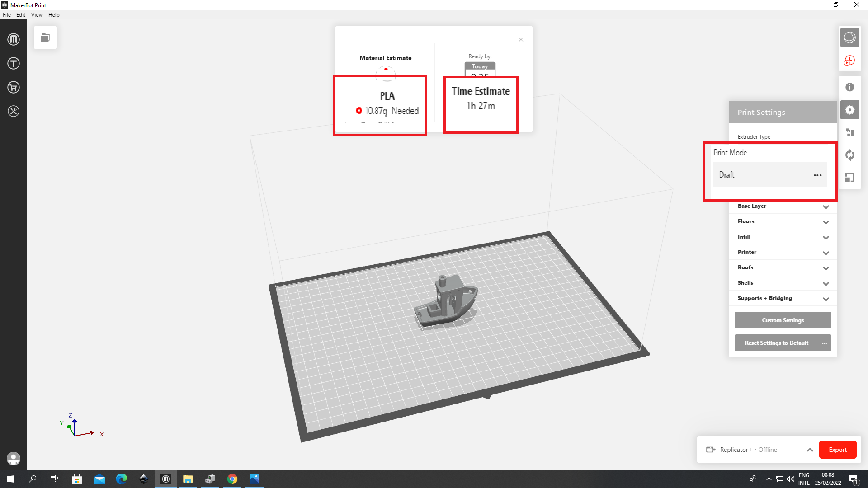This screenshot has width=868, height=488.
Task: Open taskbar search magnifier
Action: pyautogui.click(x=33, y=479)
